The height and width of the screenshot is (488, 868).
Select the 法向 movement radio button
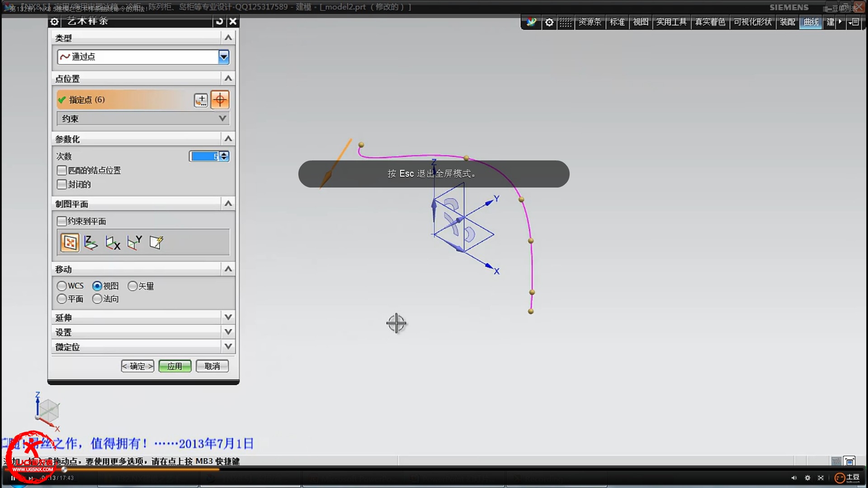tap(97, 299)
